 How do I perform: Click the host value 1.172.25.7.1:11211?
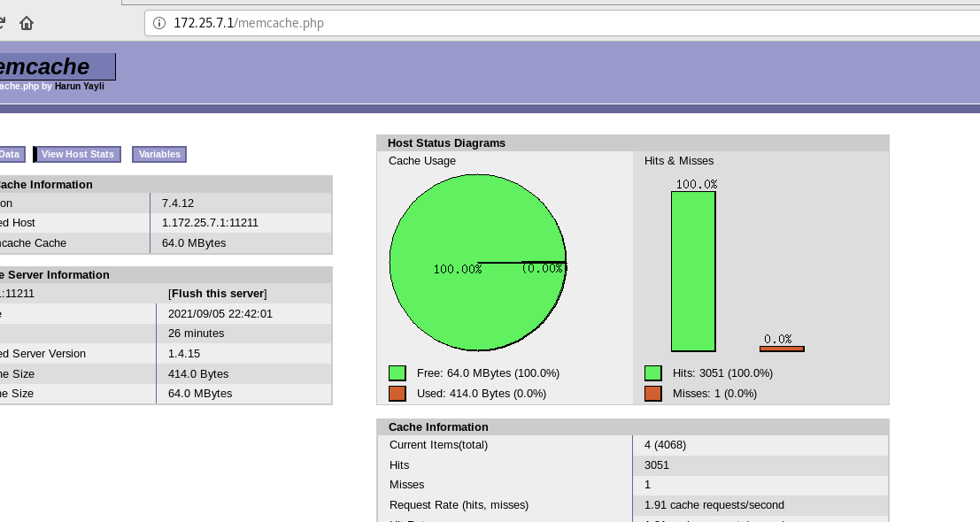click(210, 223)
